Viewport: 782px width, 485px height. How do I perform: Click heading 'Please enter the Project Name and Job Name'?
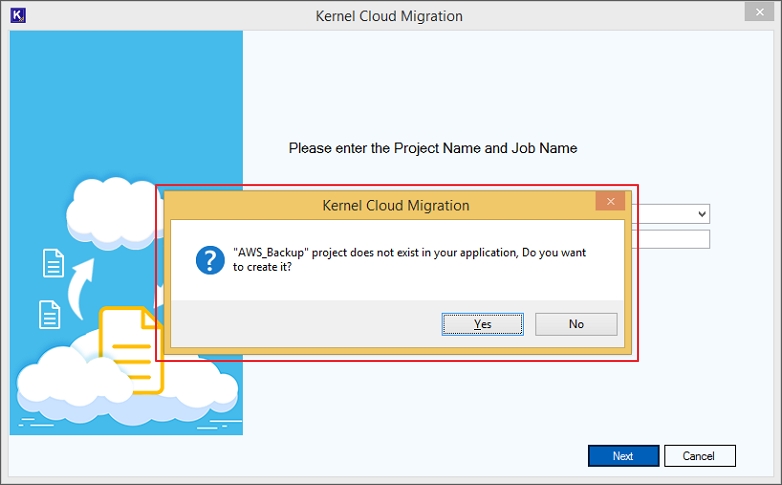(x=432, y=148)
